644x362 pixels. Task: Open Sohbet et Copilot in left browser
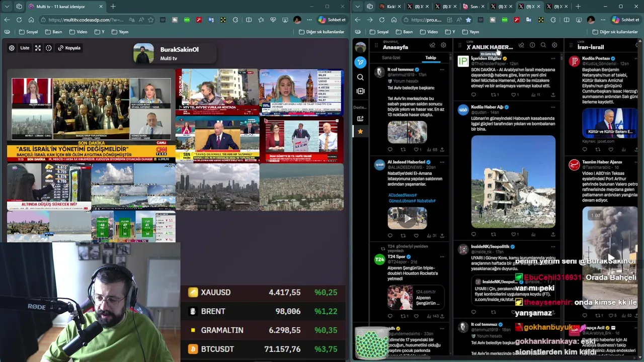332,20
